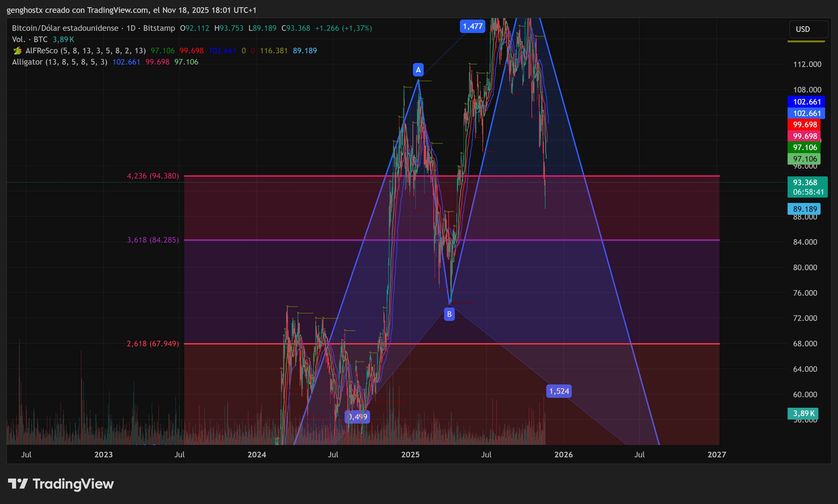The height and width of the screenshot is (504, 838).
Task: Select the point A marker on the chart
Action: 418,70
